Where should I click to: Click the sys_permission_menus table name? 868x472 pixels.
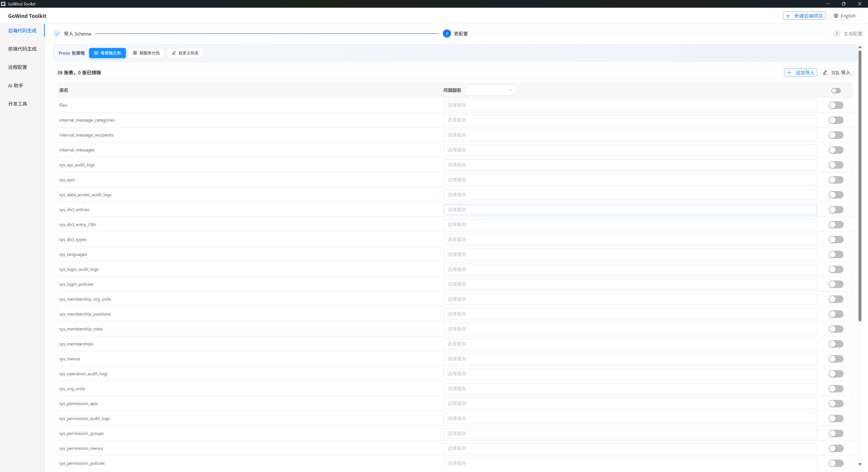(81, 448)
